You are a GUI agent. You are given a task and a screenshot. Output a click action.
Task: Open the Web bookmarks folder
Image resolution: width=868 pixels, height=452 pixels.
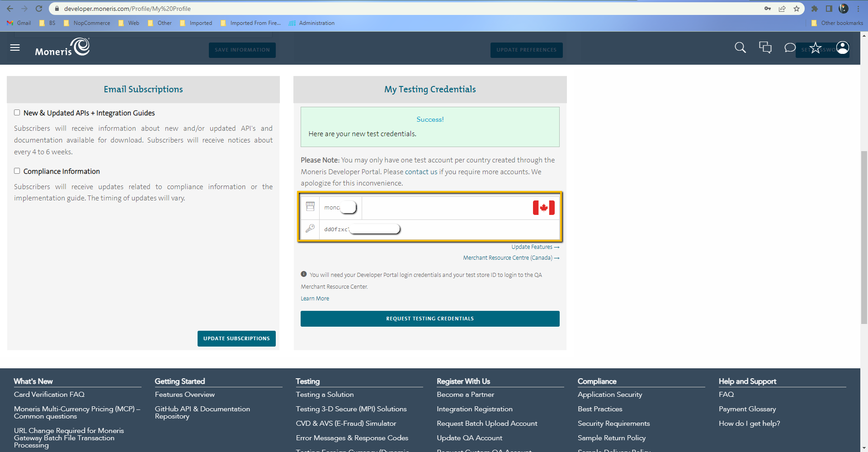(129, 23)
